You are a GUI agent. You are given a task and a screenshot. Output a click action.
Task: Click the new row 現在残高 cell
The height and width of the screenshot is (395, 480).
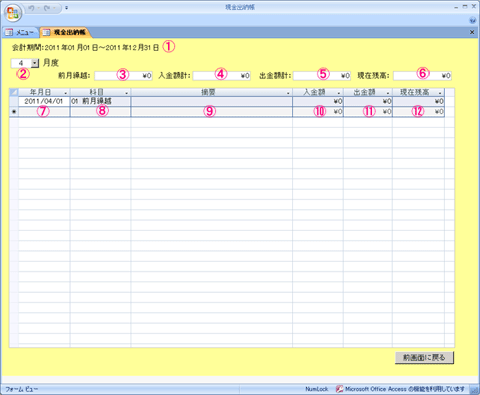pyautogui.click(x=418, y=112)
